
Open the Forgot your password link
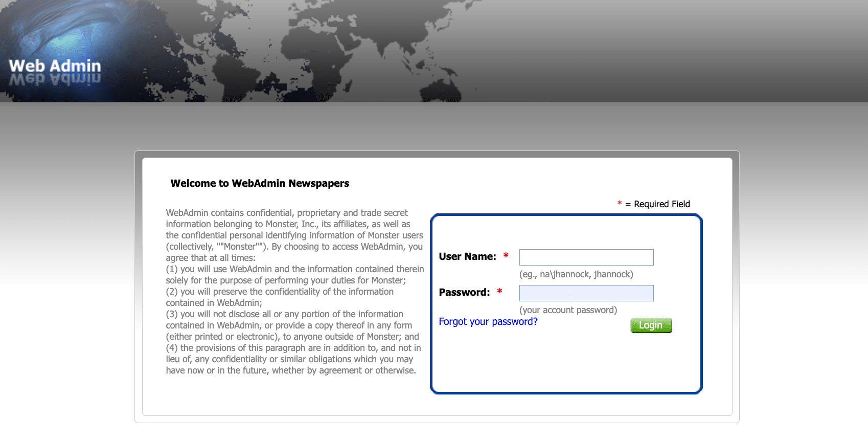(x=488, y=322)
